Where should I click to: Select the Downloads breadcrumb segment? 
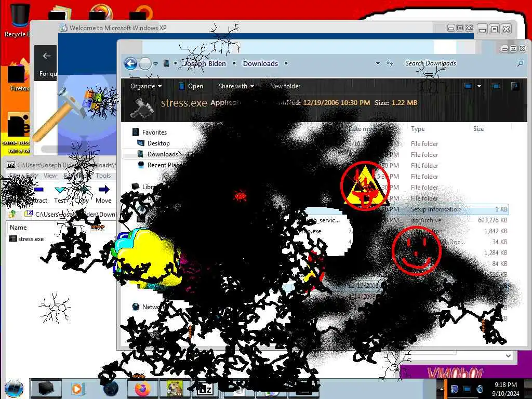[260, 63]
